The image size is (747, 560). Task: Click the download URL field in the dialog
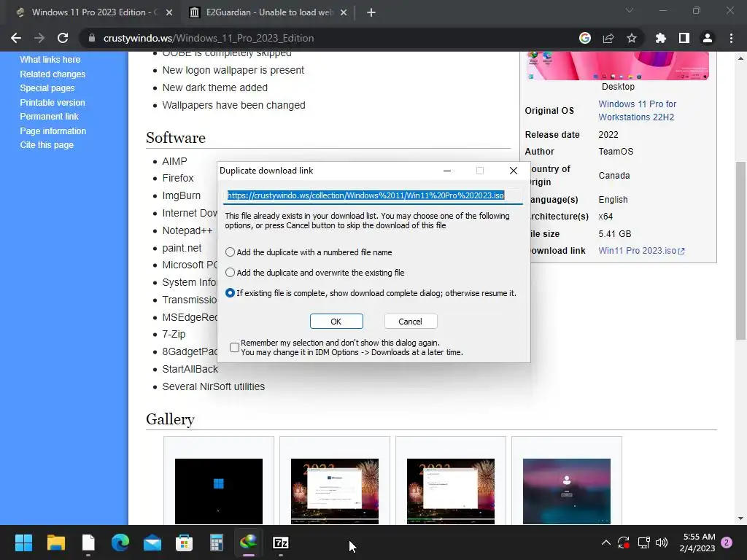[373, 195]
